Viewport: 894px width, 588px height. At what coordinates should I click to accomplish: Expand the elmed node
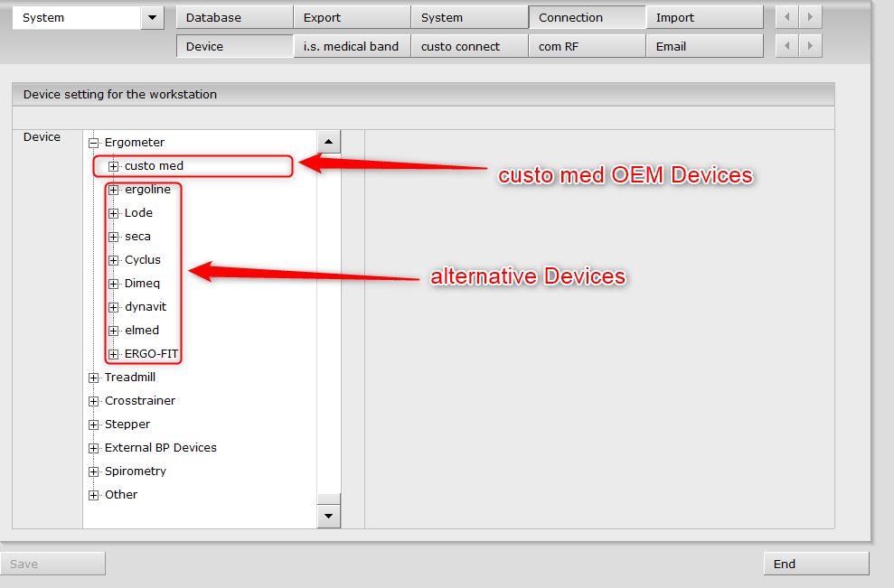114,331
